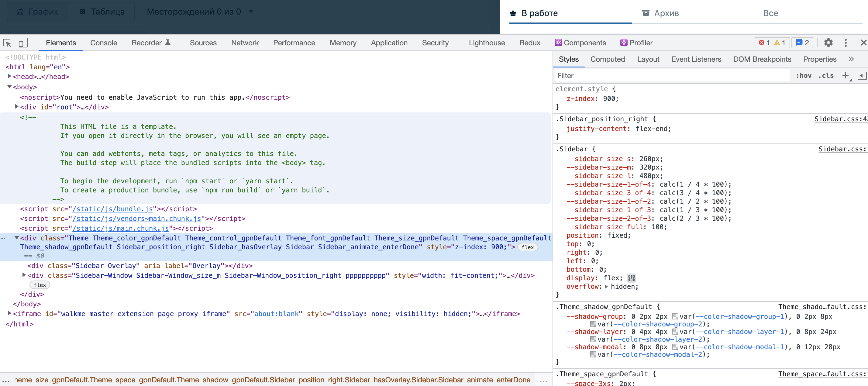Screen dimensions: 868x386
Task: Toggle .cls element classes panel
Action: pos(826,75)
